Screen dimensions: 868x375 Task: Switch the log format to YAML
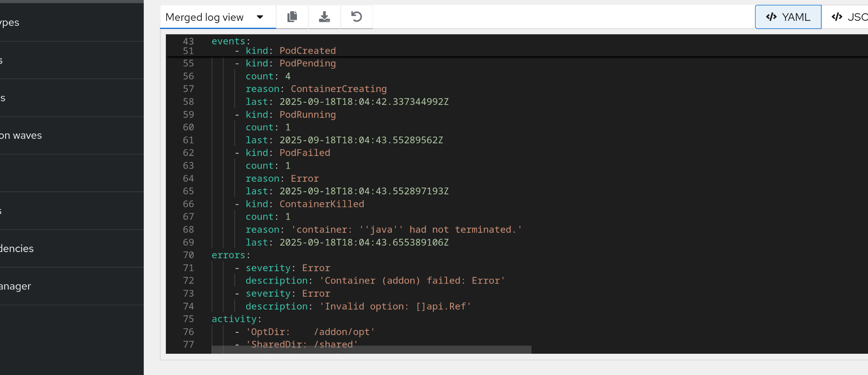click(788, 17)
